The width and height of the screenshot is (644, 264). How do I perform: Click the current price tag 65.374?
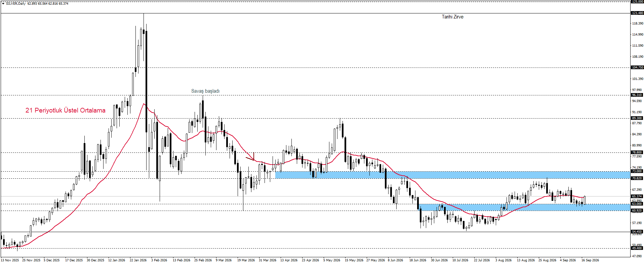(x=637, y=196)
